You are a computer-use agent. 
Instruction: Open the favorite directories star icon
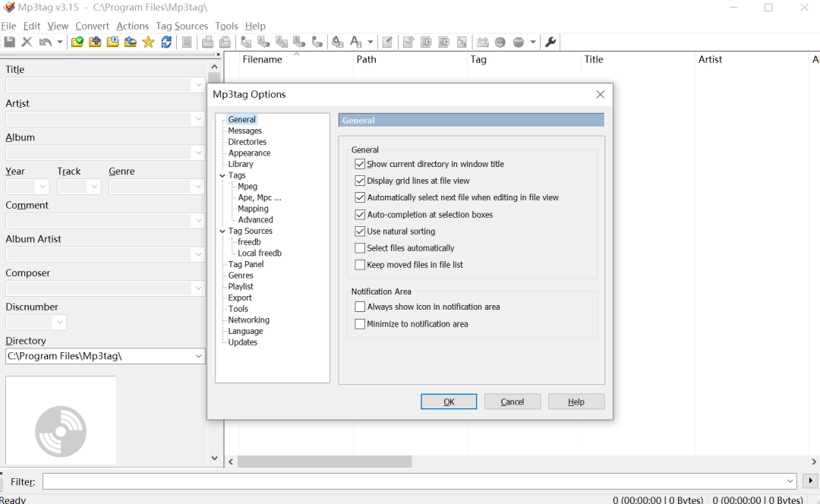(147, 42)
